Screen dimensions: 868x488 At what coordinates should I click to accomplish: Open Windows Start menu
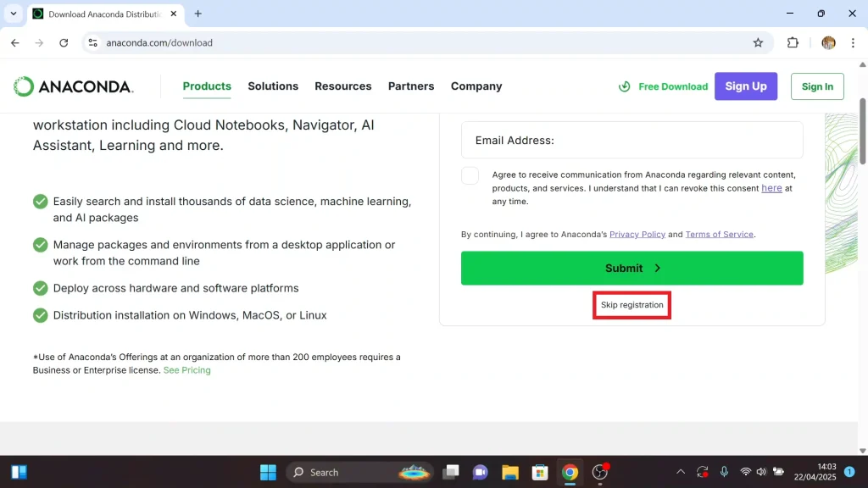tap(268, 472)
